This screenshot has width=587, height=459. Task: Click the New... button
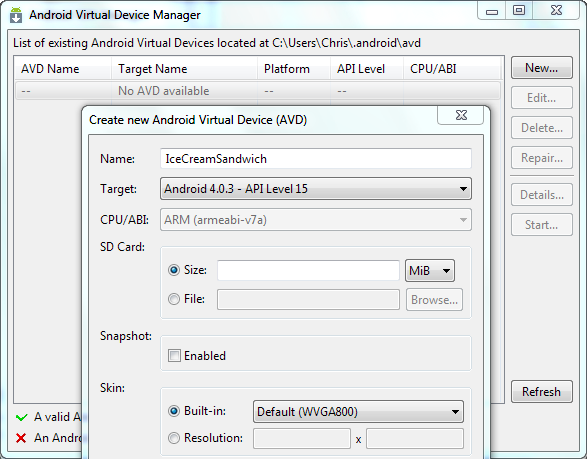point(542,68)
